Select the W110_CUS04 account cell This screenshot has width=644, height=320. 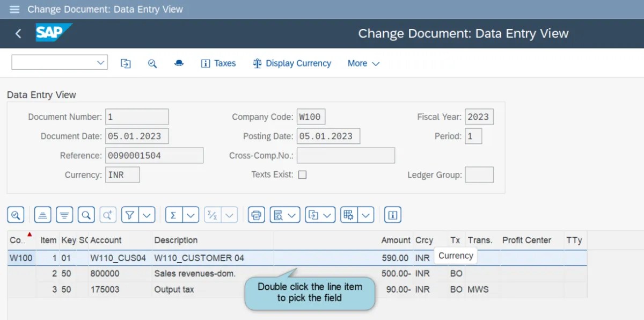120,258
